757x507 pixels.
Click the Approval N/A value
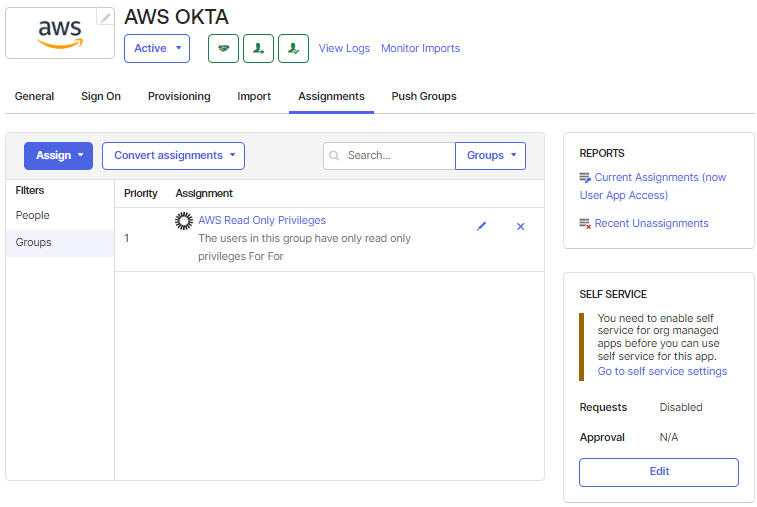669,437
